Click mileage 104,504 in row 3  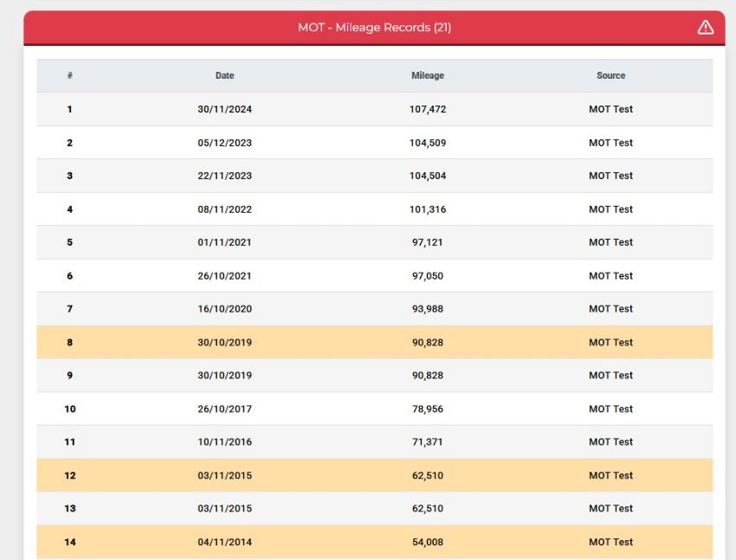tap(427, 176)
